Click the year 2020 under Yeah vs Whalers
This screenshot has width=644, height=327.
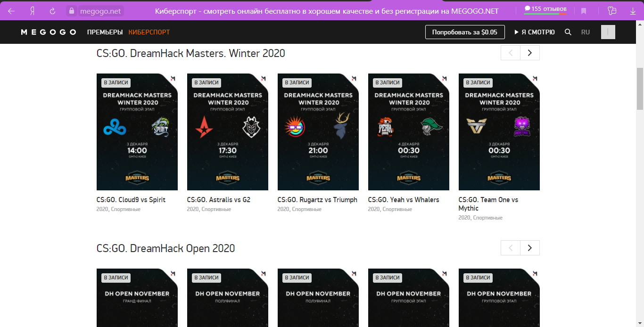tap(374, 209)
